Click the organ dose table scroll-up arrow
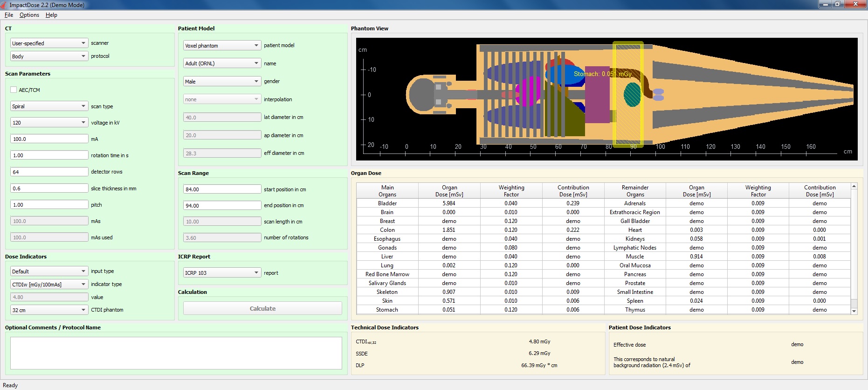This screenshot has height=390, width=868. [x=854, y=186]
